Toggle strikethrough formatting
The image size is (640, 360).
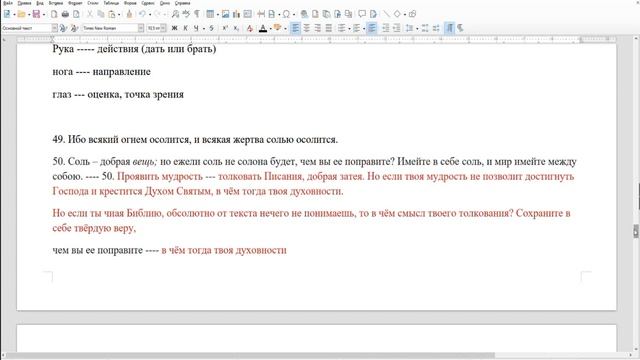[211, 28]
